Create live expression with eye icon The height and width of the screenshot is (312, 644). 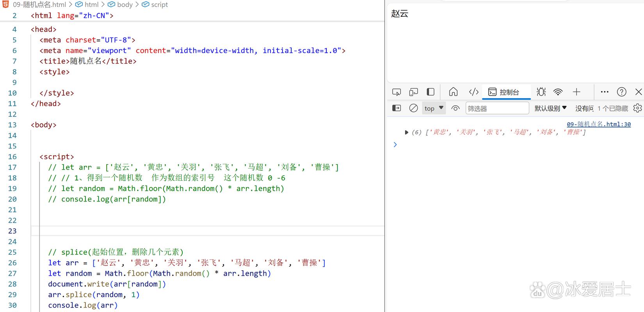pos(455,108)
